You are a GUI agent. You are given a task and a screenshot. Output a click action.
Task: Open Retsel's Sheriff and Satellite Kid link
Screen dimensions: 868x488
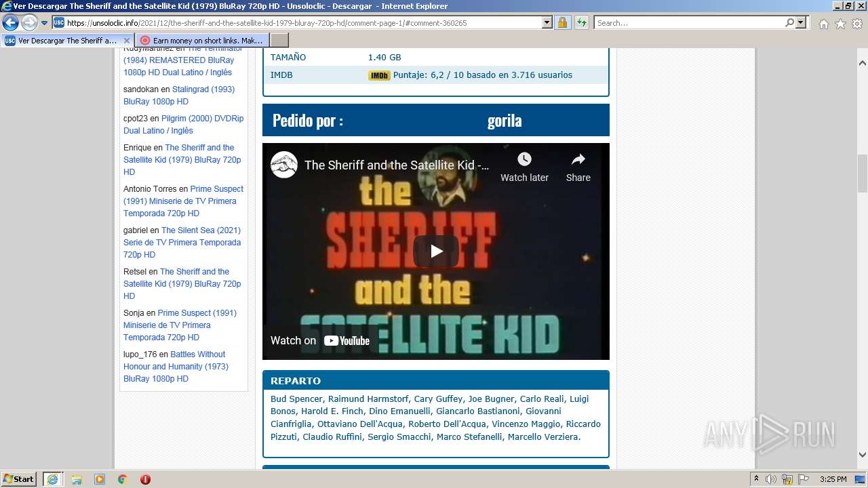pyautogui.click(x=182, y=284)
